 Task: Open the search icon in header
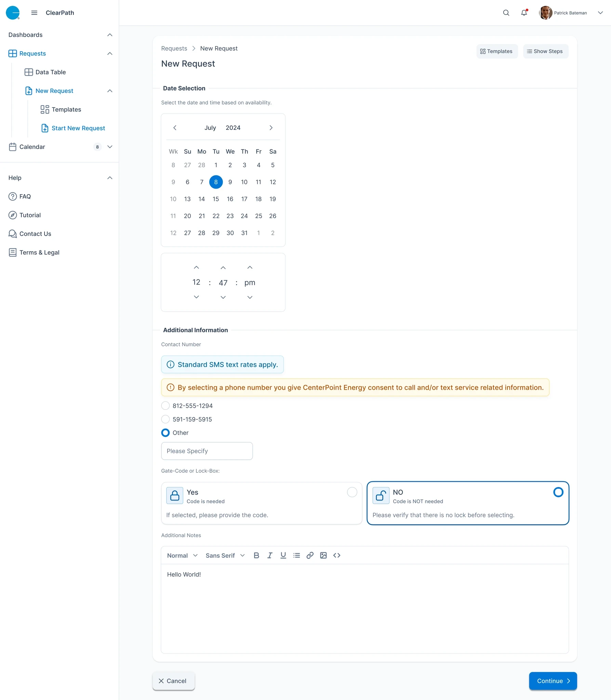(x=506, y=13)
